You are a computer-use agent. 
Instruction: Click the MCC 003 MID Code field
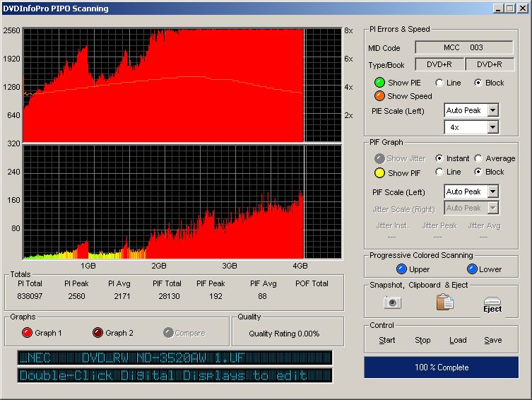pos(463,48)
